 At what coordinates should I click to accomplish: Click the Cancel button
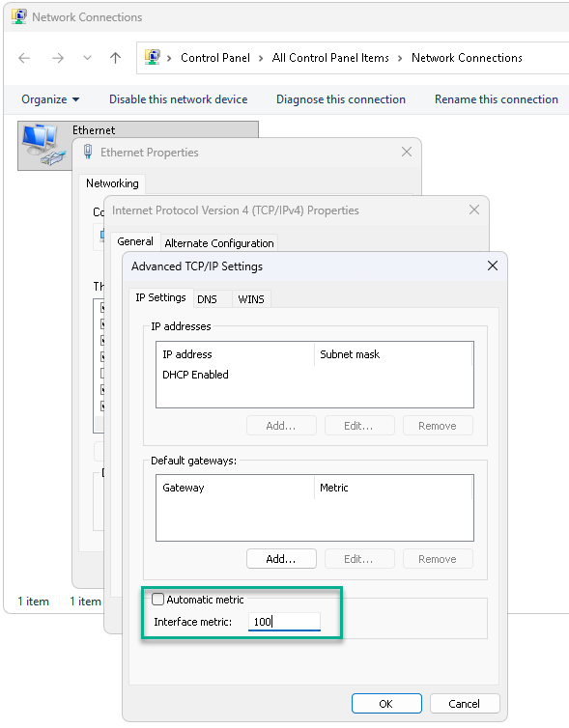465,704
